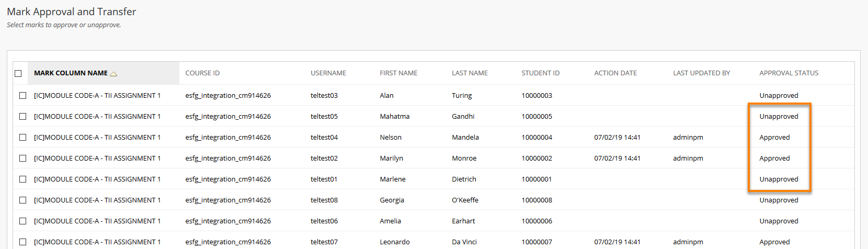Image resolution: width=868 pixels, height=249 pixels.
Task: Sort the table by Username column
Action: pyautogui.click(x=328, y=73)
